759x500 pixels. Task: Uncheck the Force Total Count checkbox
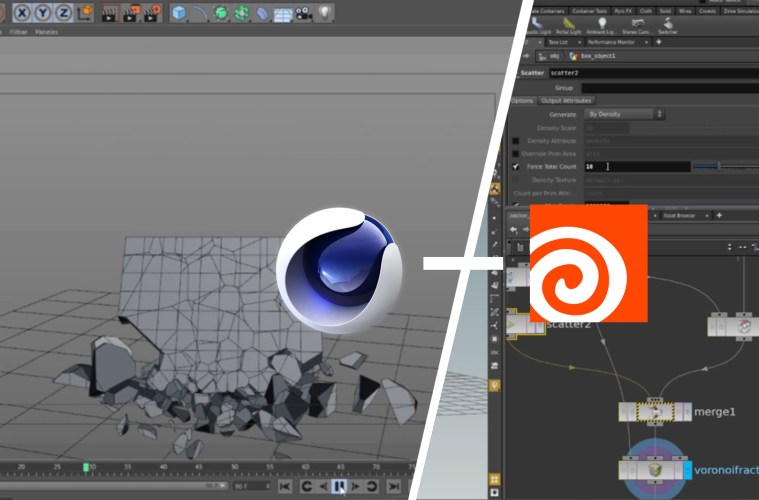516,167
